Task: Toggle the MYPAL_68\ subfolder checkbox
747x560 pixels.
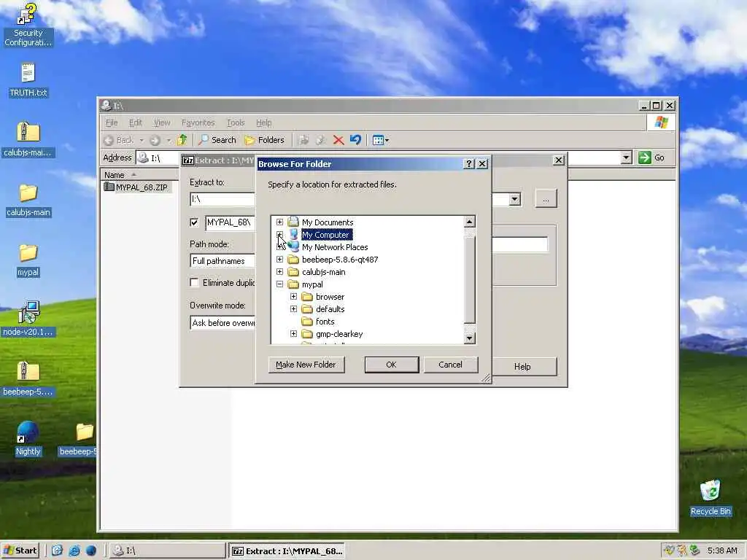Action: (x=194, y=222)
